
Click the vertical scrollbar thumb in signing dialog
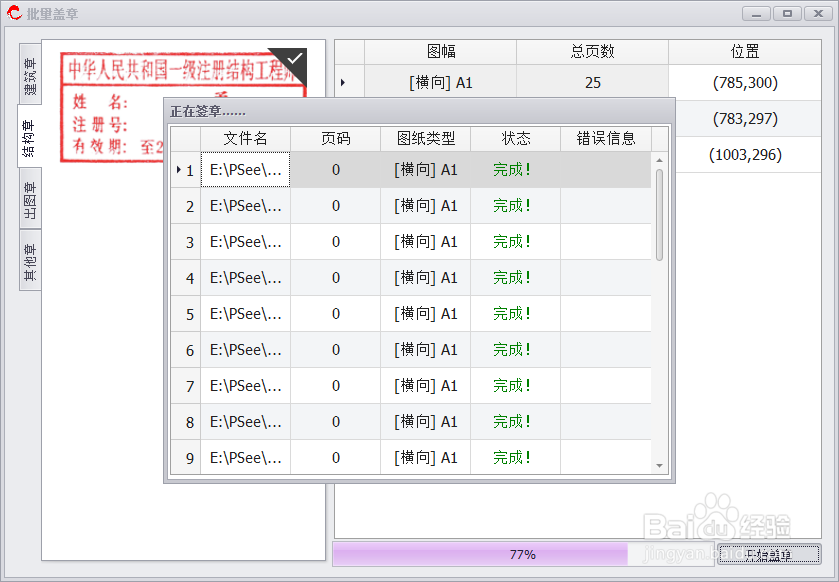[x=659, y=215]
